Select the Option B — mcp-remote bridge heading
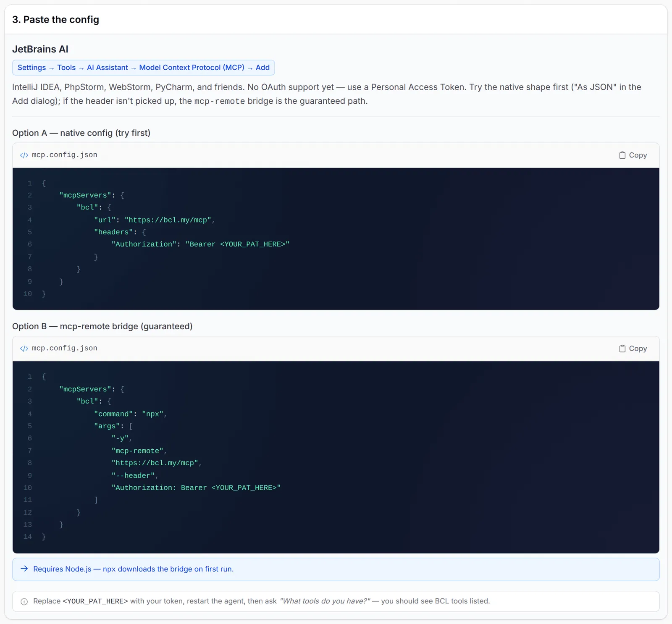Viewport: 672px width, 624px height. pyautogui.click(x=102, y=326)
